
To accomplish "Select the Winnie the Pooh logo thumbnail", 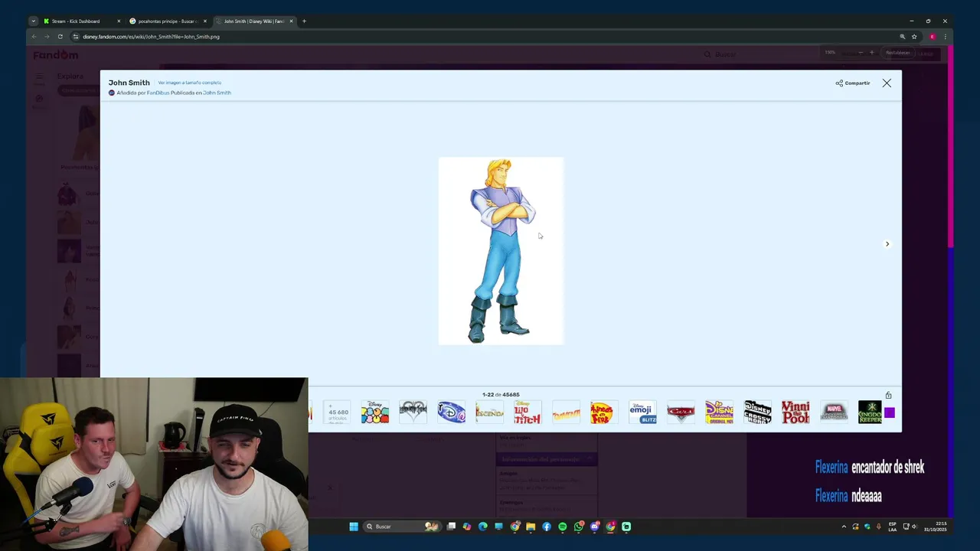I will (x=795, y=412).
